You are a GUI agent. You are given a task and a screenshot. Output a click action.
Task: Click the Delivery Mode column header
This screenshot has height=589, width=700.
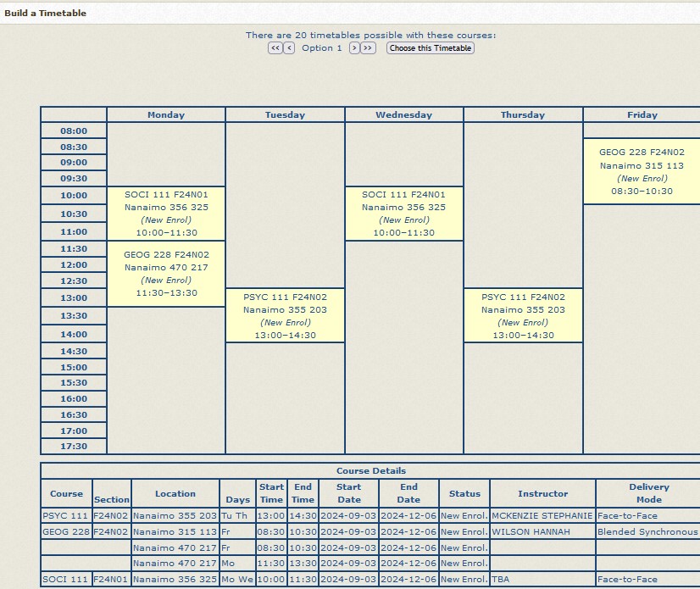(x=648, y=493)
